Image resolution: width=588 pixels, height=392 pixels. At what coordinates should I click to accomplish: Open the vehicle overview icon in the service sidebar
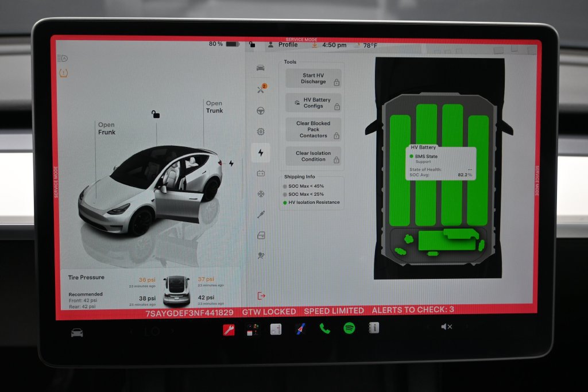(x=261, y=68)
